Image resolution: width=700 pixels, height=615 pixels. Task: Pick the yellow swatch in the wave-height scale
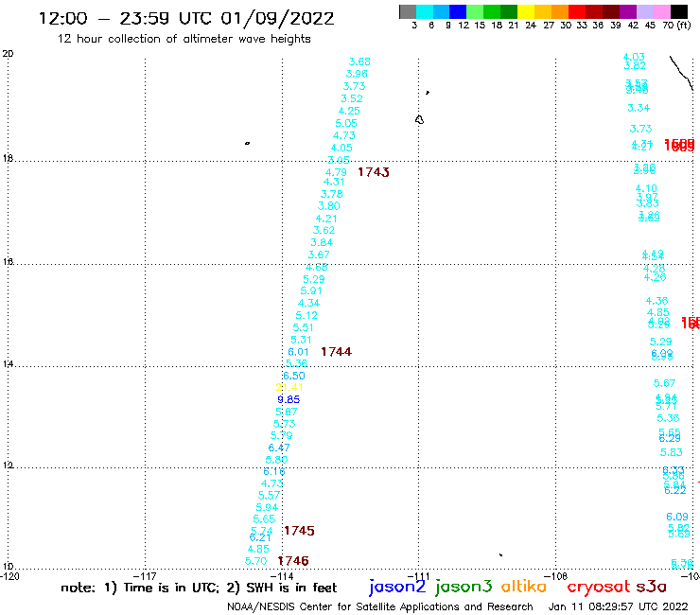tap(526, 11)
